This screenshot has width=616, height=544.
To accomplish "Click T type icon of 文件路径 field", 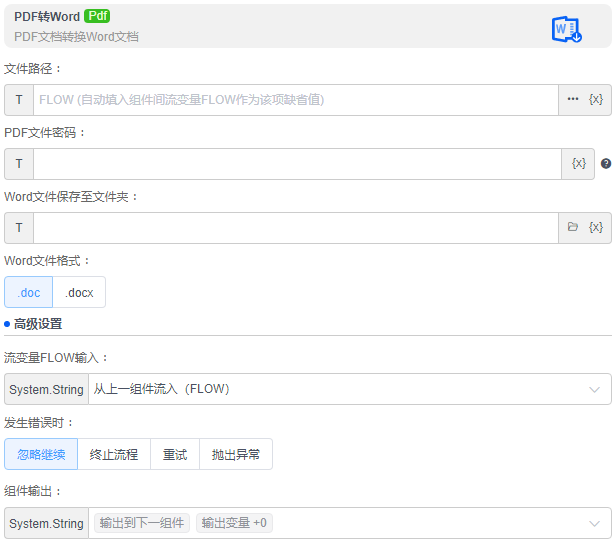I will coord(19,100).
